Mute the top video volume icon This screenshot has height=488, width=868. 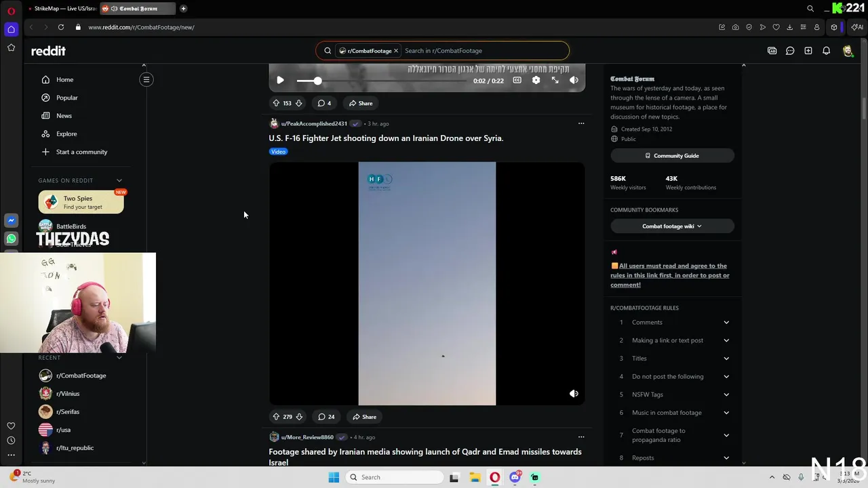point(574,80)
